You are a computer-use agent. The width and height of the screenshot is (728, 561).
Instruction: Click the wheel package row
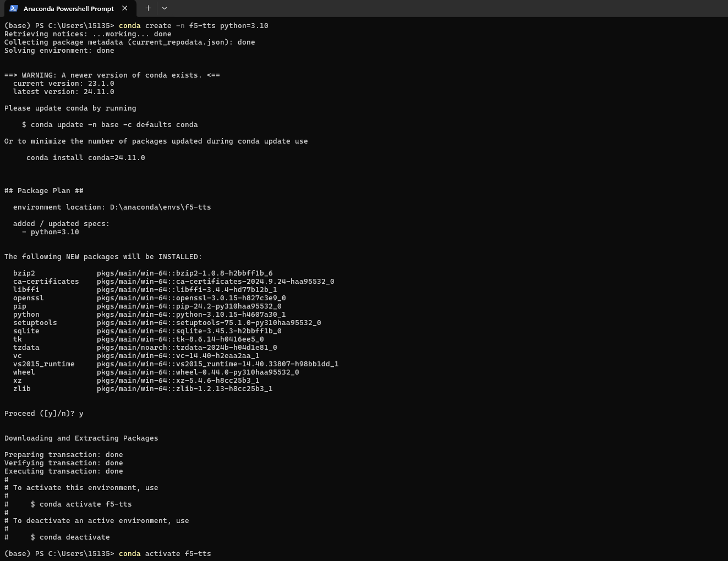156,372
